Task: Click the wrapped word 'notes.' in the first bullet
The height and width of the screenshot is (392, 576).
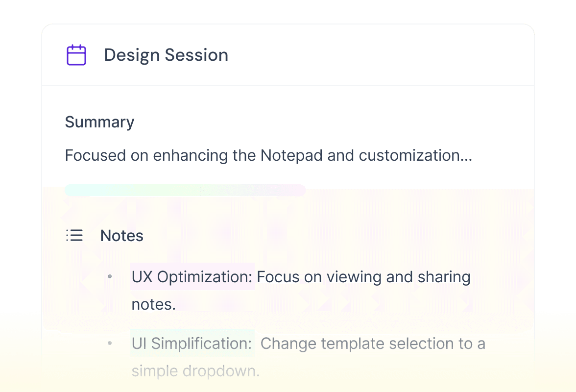Action: pyautogui.click(x=153, y=304)
